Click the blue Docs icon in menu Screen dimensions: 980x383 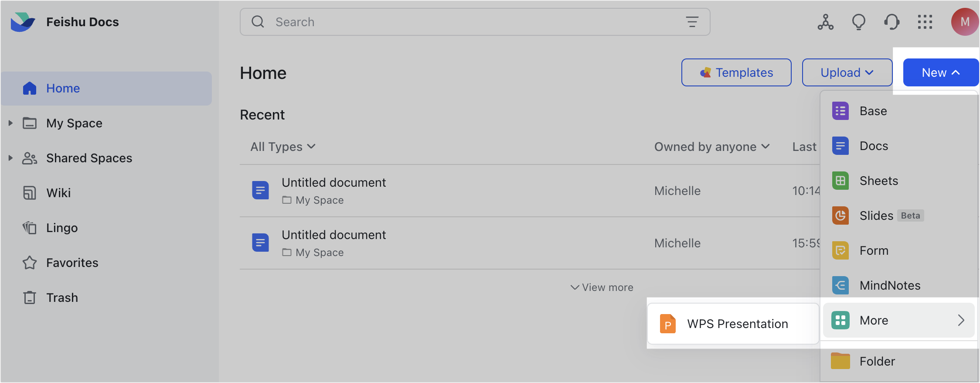[840, 146]
